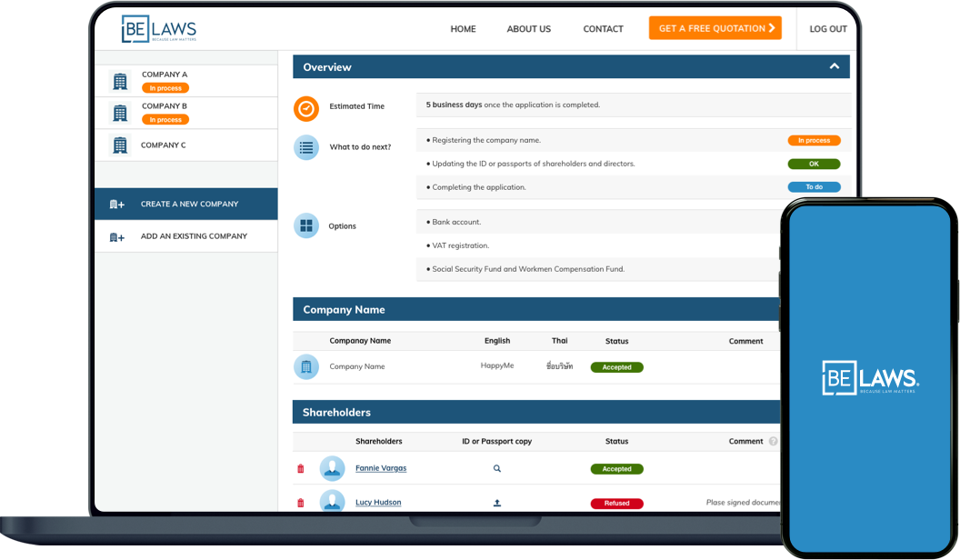960x560 pixels.
Task: Click GET A FREE QUOTATION button
Action: 715,28
